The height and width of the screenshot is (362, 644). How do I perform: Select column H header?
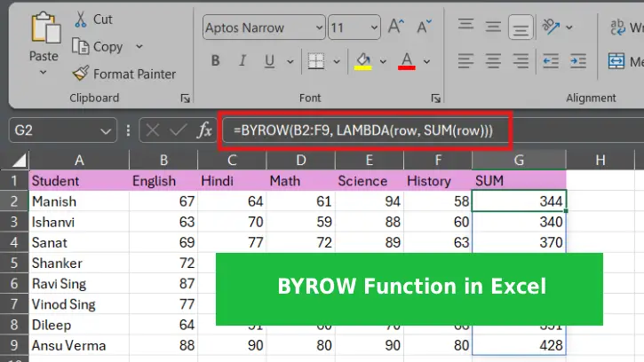tap(600, 160)
